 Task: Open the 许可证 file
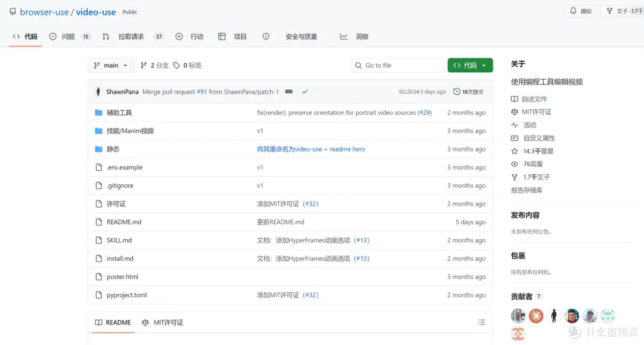pyautogui.click(x=116, y=204)
